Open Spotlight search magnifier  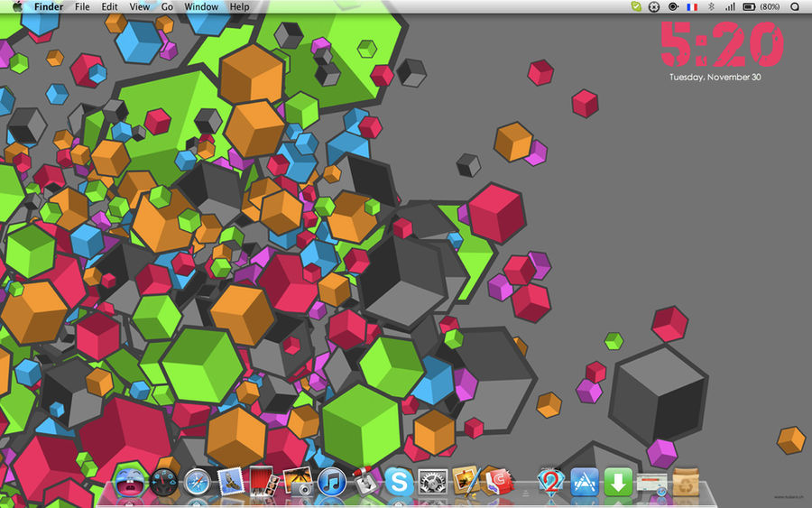coord(795,6)
